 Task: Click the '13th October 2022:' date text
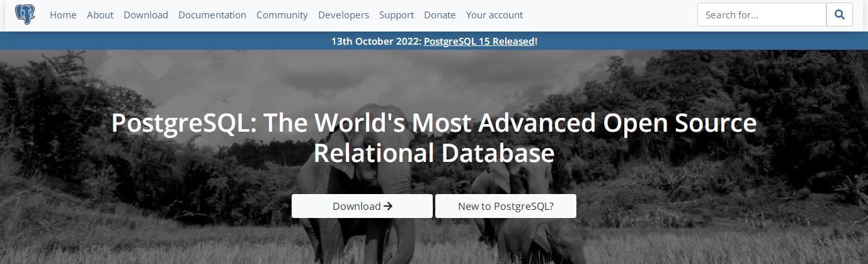point(376,42)
